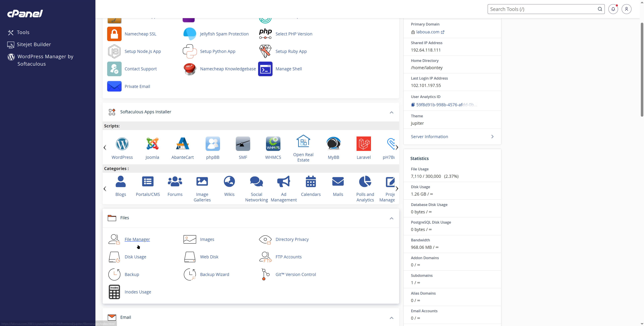Open the Social Networking category icon

pyautogui.click(x=256, y=181)
